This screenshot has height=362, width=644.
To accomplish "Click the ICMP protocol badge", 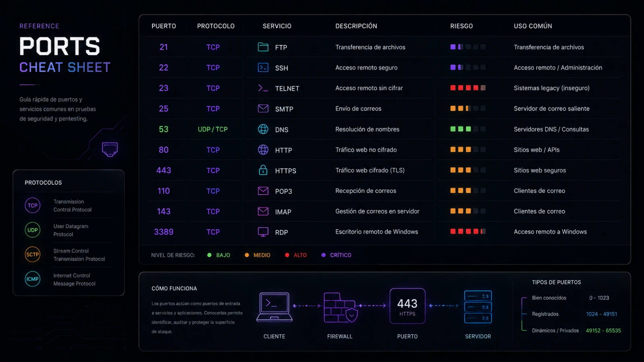I will click(33, 279).
